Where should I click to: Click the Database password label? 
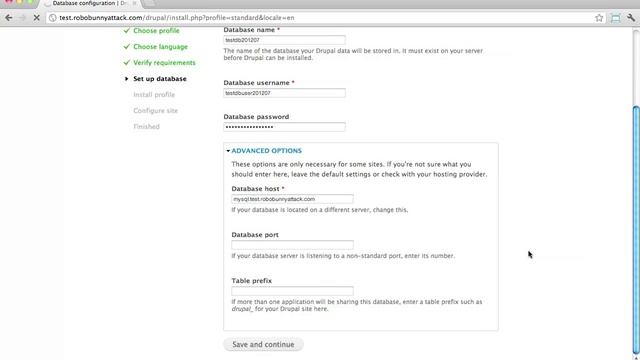click(256, 117)
